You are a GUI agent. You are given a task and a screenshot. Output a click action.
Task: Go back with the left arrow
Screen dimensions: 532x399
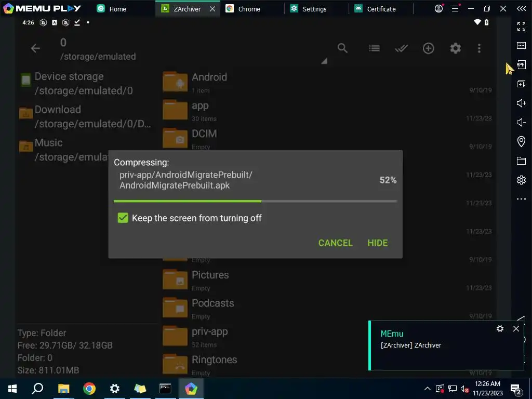[35, 48]
